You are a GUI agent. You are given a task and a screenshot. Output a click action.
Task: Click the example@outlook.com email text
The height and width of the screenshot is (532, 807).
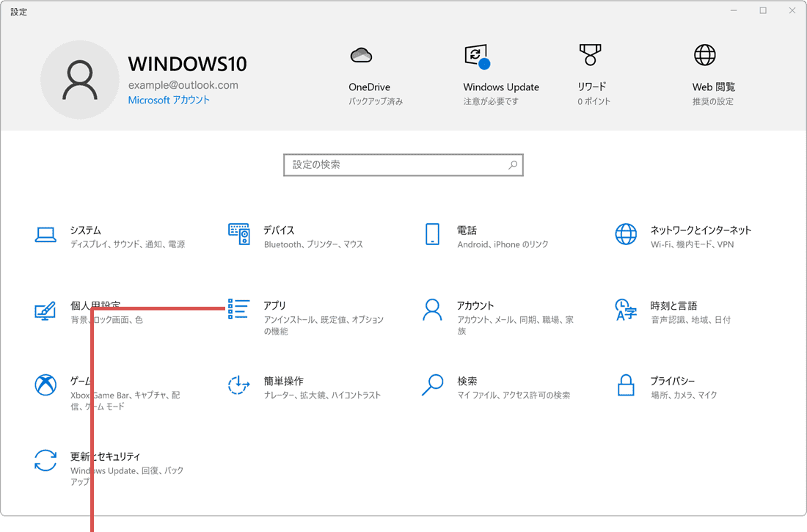183,85
